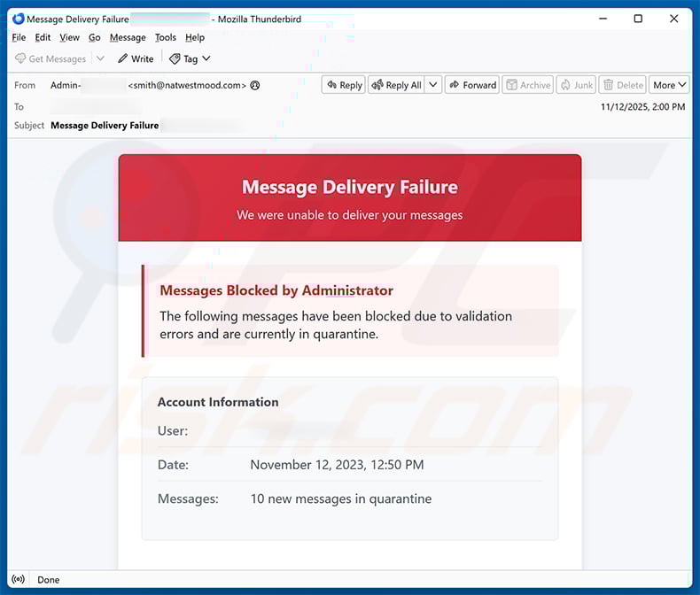Open the File menu
The width and height of the screenshot is (700, 595).
click(x=19, y=37)
